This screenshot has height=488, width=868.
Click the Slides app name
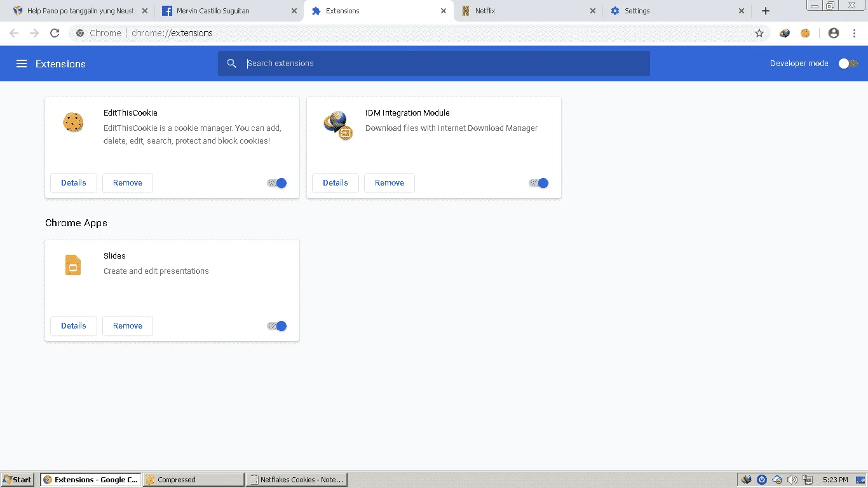click(x=114, y=256)
